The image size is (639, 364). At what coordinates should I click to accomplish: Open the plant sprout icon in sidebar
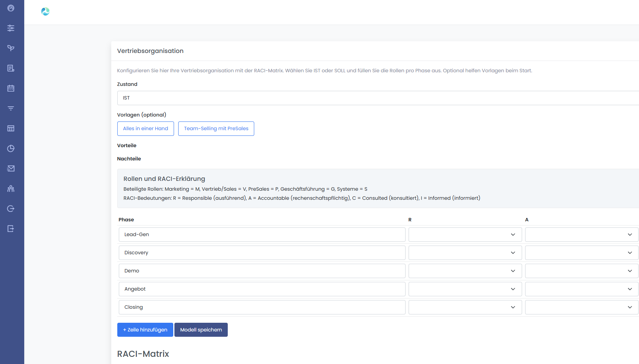click(x=11, y=48)
